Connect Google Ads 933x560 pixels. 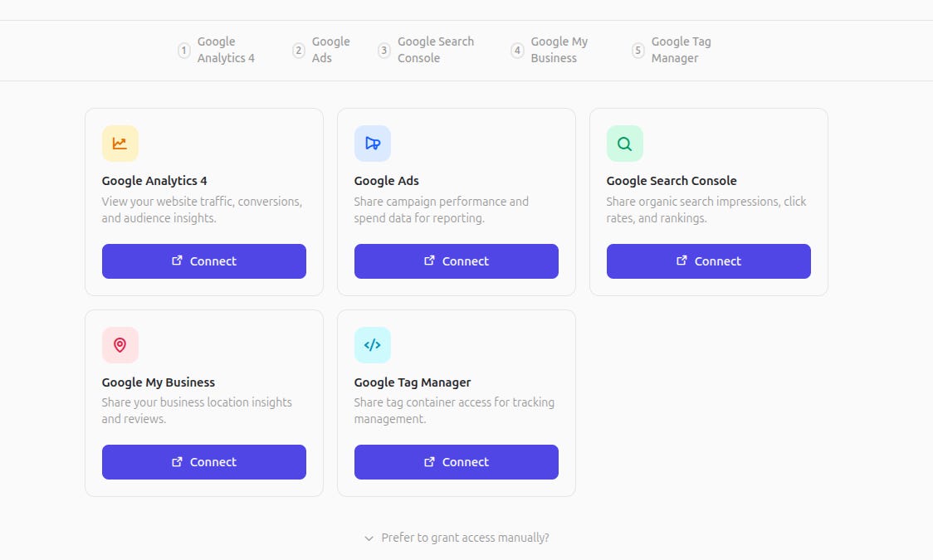(x=456, y=261)
